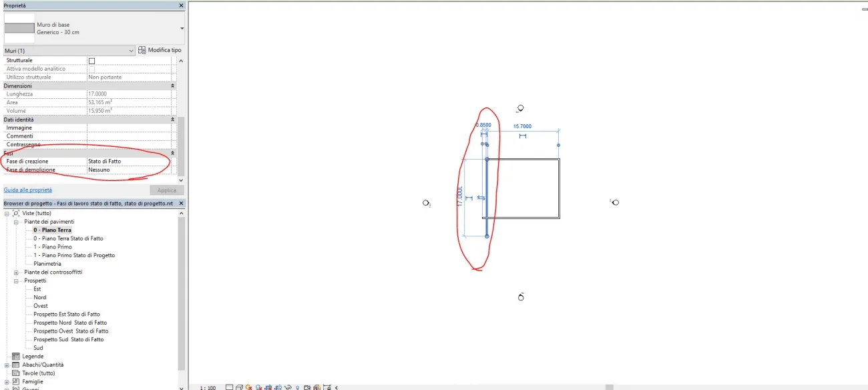Collapse the Piante dei pavimenti node
Viewport: 868px width, 390px height.
17,222
